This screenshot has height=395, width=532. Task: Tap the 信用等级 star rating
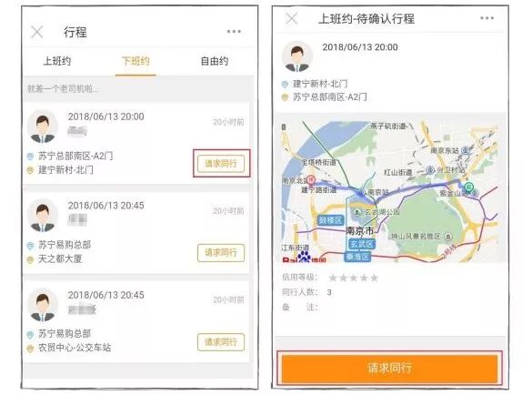pos(354,278)
